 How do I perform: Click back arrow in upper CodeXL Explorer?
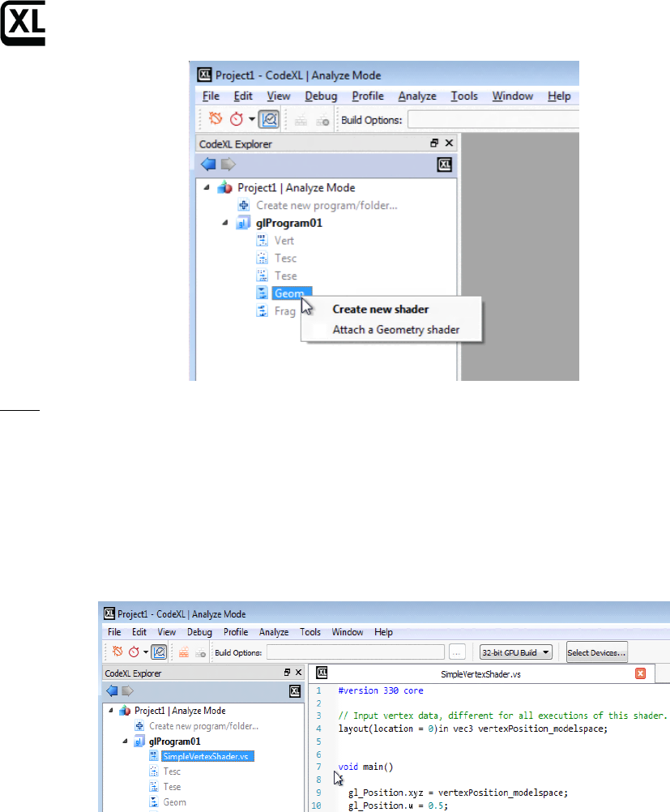(x=208, y=165)
